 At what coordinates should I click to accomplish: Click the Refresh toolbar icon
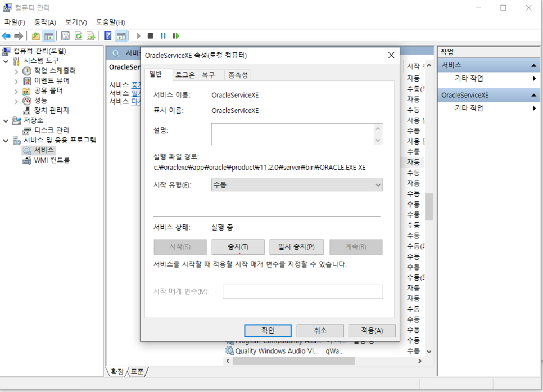pyautogui.click(x=78, y=36)
